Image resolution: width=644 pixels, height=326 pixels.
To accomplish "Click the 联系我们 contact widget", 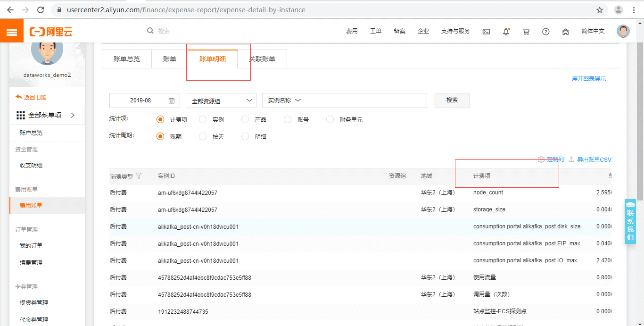I will click(630, 221).
